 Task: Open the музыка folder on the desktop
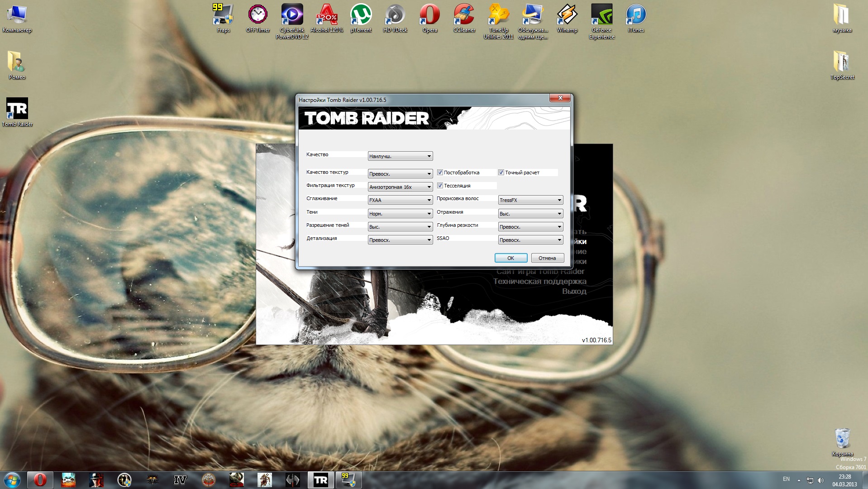point(842,19)
